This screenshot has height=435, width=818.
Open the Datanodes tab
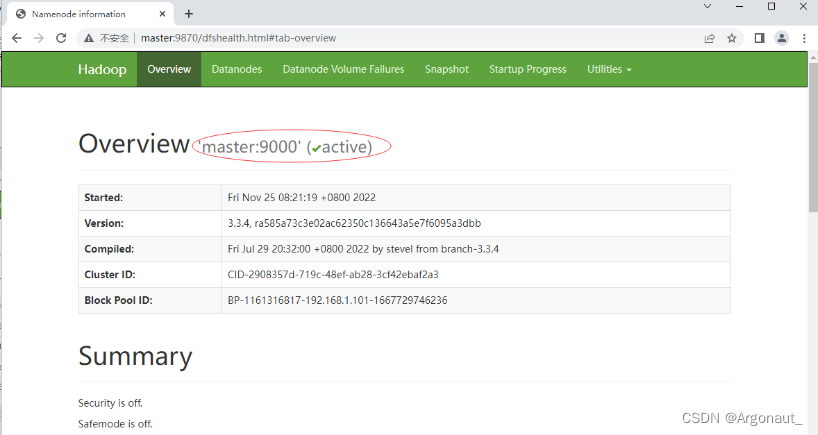237,69
